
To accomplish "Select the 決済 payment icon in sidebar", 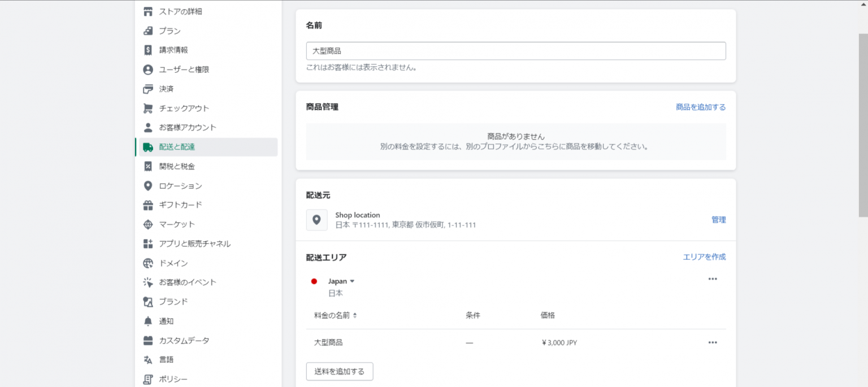I will [x=148, y=89].
